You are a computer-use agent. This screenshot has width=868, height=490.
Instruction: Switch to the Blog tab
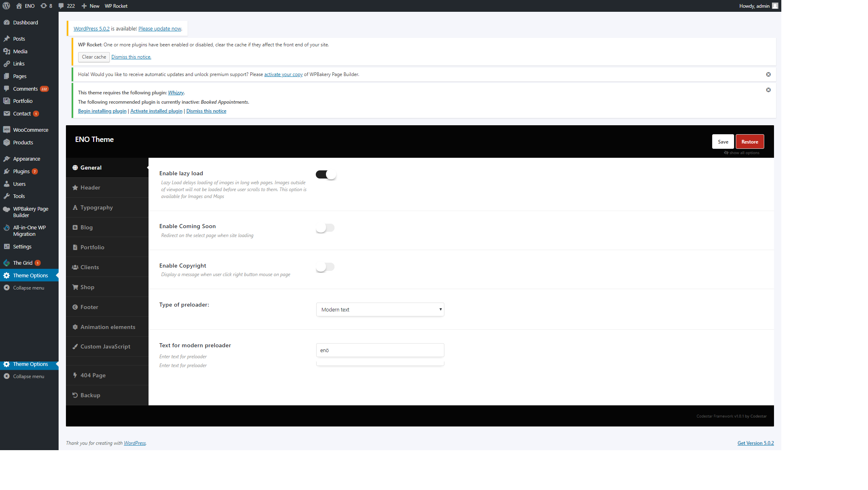coord(107,227)
